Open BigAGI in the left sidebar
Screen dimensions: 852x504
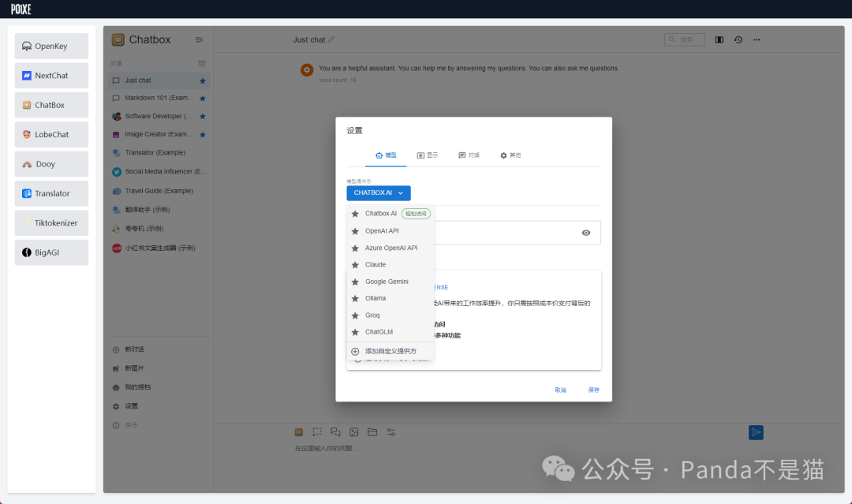click(51, 252)
